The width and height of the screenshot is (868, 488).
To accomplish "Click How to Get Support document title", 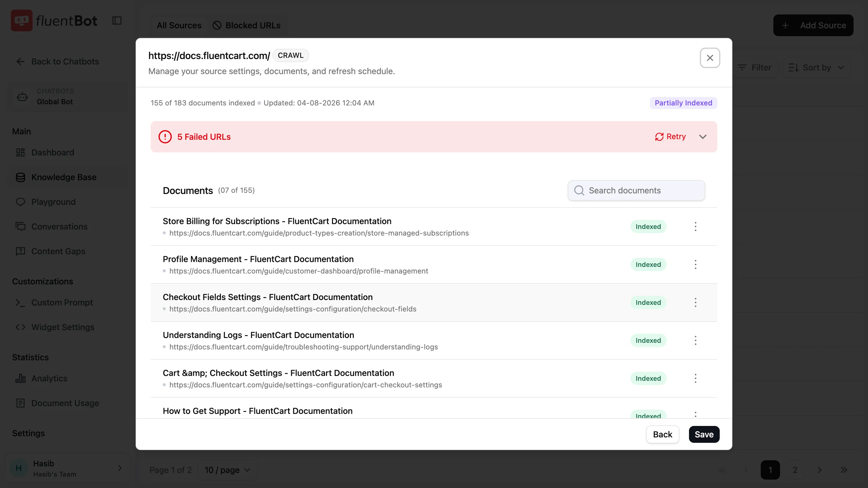I will (257, 411).
